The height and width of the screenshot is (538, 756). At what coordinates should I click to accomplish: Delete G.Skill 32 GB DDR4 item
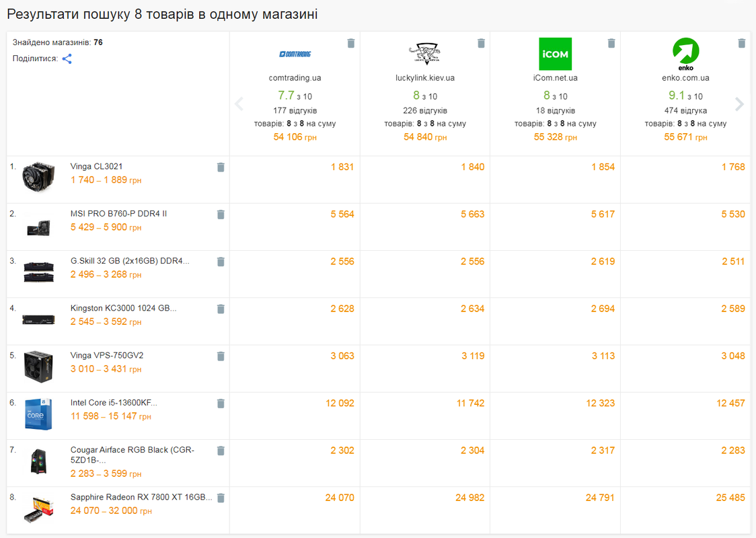pos(221,262)
